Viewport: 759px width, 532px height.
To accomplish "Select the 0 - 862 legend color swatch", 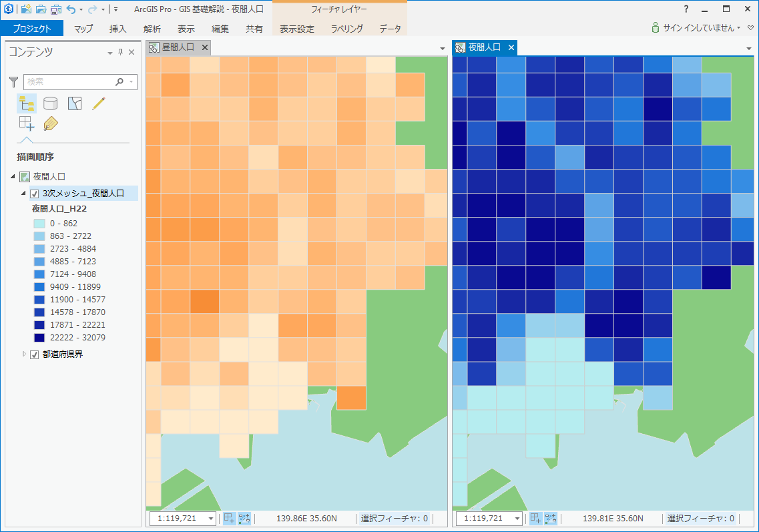I will [x=39, y=224].
